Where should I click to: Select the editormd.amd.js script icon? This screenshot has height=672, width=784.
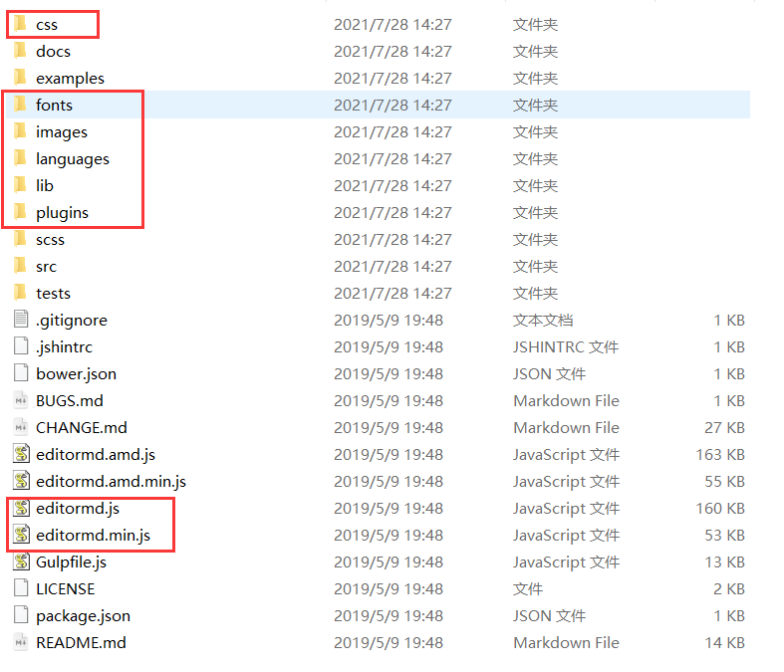pyautogui.click(x=21, y=454)
